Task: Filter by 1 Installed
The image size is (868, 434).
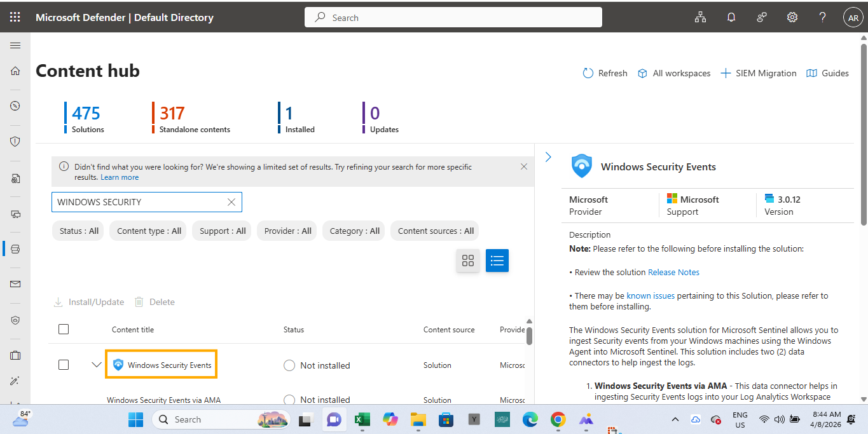Action: [297, 118]
